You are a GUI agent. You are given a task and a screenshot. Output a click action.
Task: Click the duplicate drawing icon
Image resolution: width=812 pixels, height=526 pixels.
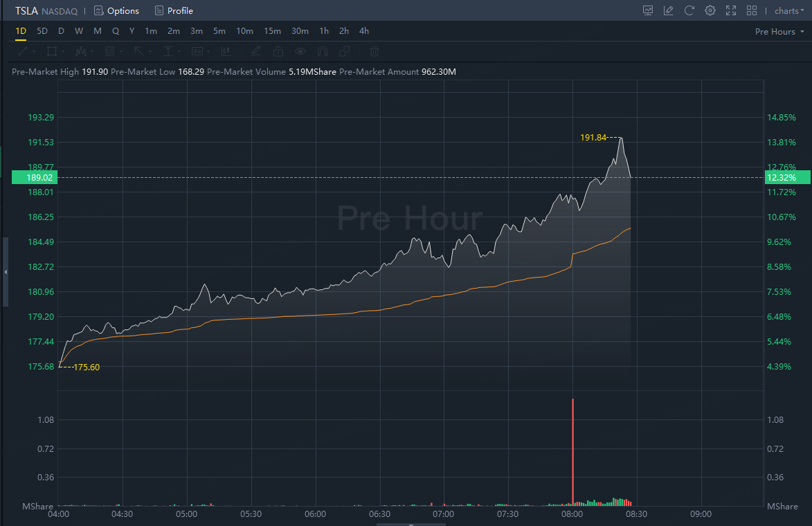click(x=344, y=51)
